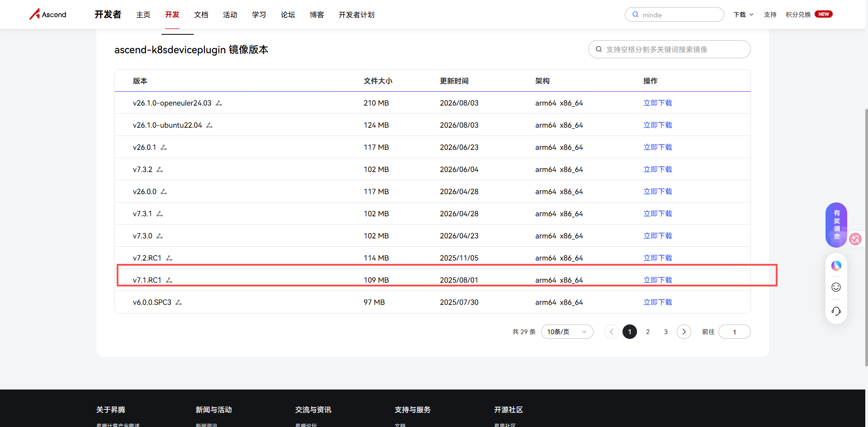
Task: Download v7.2.RC1 via 立即下载
Action: (x=658, y=258)
